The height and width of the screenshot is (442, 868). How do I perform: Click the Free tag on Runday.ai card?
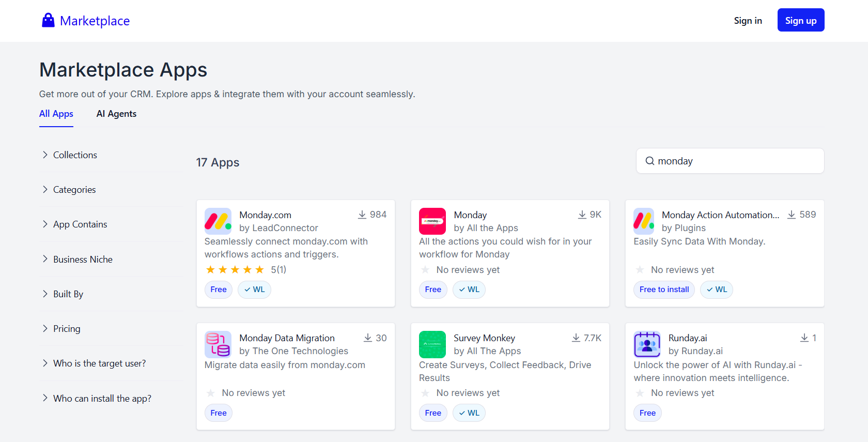(x=647, y=413)
